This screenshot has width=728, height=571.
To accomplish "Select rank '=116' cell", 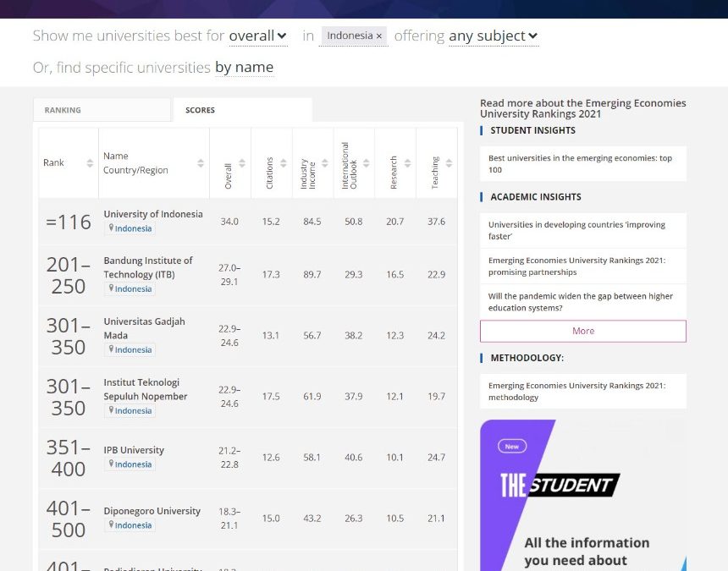I will point(69,222).
